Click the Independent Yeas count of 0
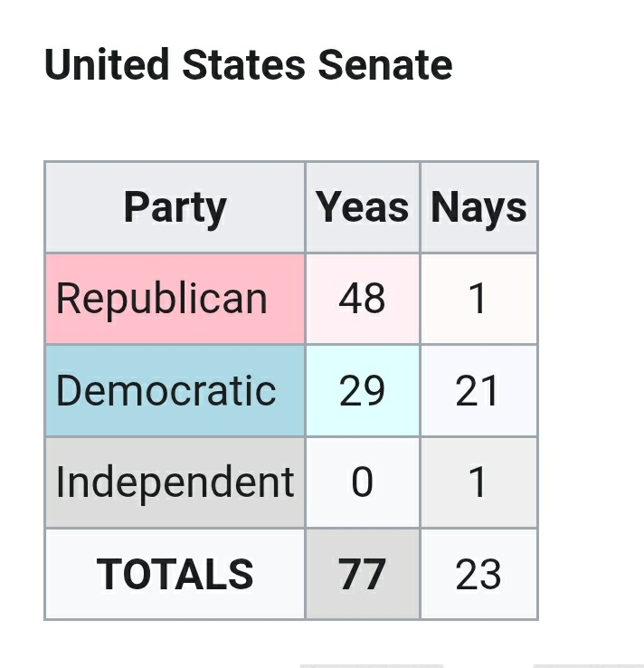Viewport: 644px width, 668px height. click(x=363, y=482)
